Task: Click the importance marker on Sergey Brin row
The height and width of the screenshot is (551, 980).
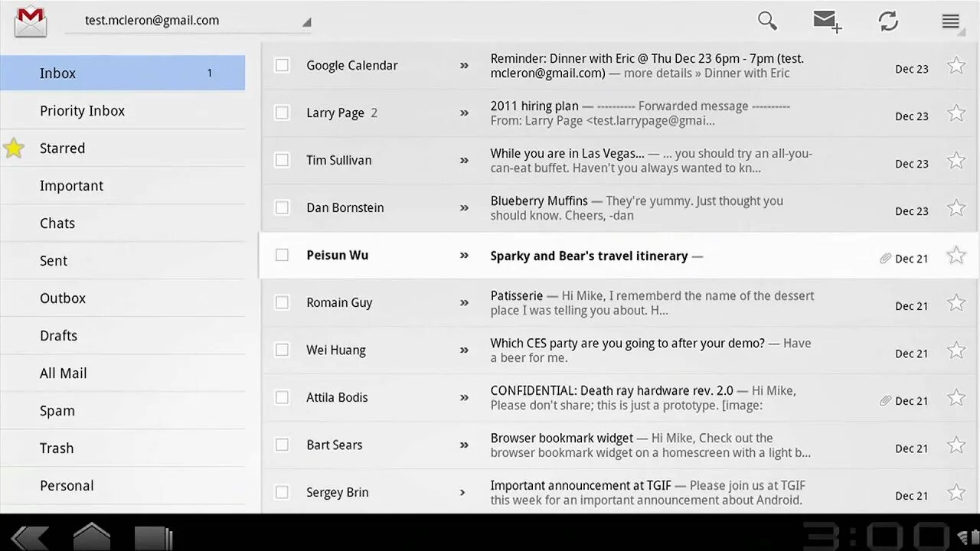Action: click(462, 493)
